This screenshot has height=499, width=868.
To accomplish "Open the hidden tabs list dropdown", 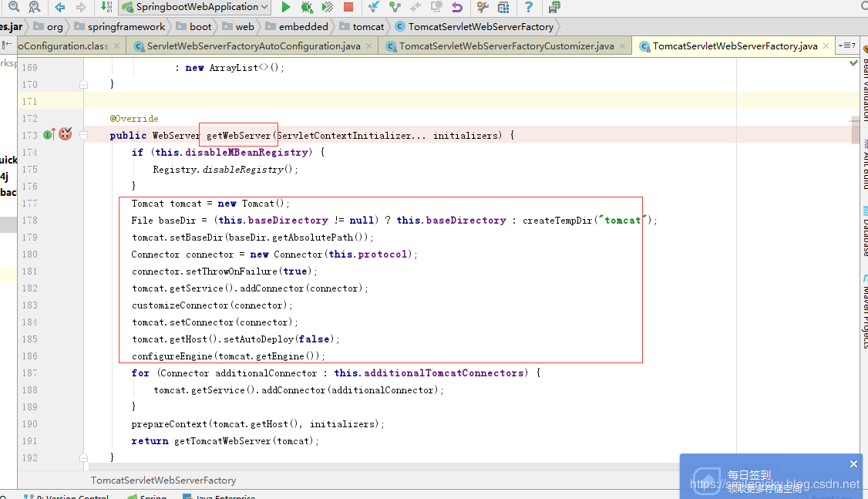I will pyautogui.click(x=847, y=46).
